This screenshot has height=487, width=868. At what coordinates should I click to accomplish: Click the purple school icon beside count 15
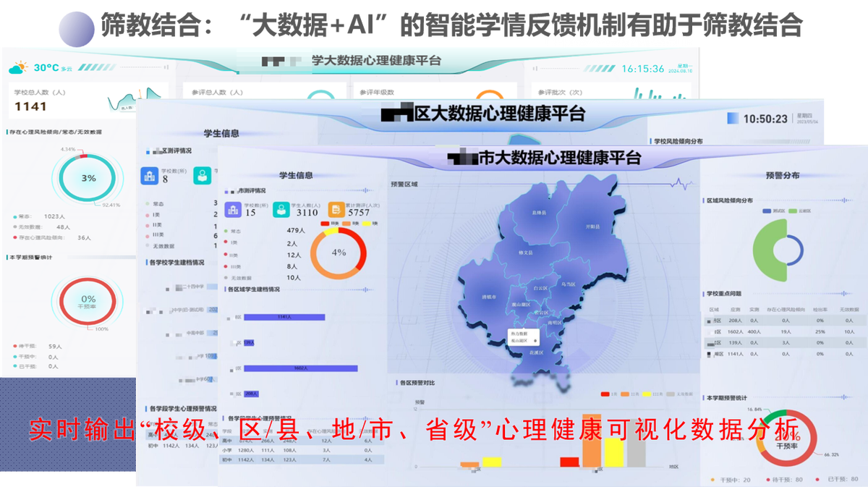pos(234,210)
